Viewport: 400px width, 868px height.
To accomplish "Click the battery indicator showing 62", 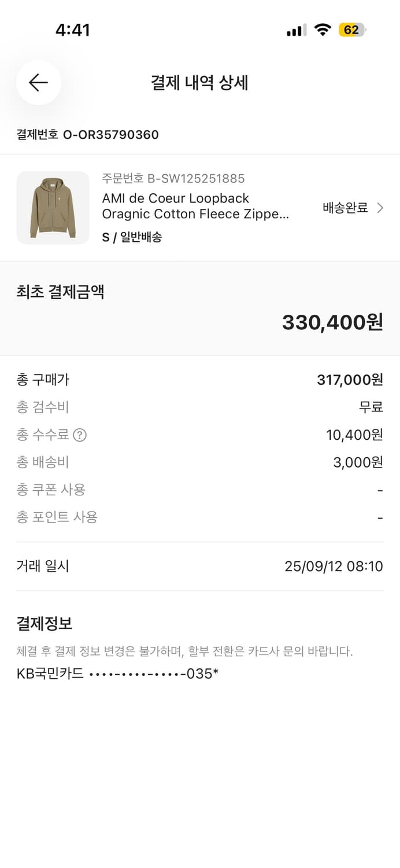I will 353,29.
